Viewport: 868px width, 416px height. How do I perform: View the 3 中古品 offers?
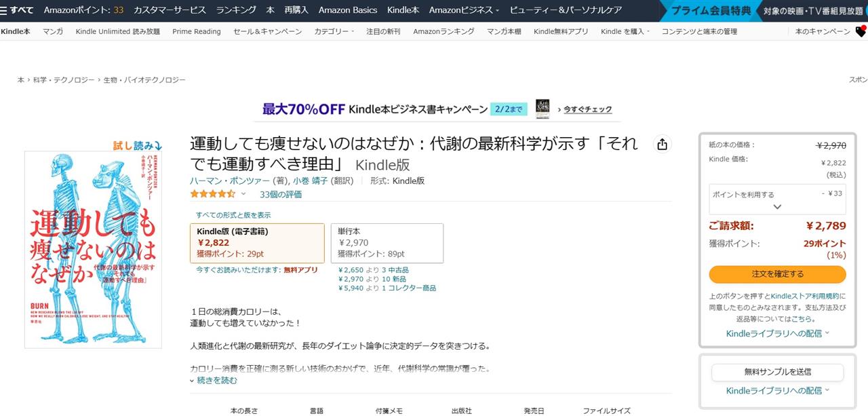click(395, 270)
